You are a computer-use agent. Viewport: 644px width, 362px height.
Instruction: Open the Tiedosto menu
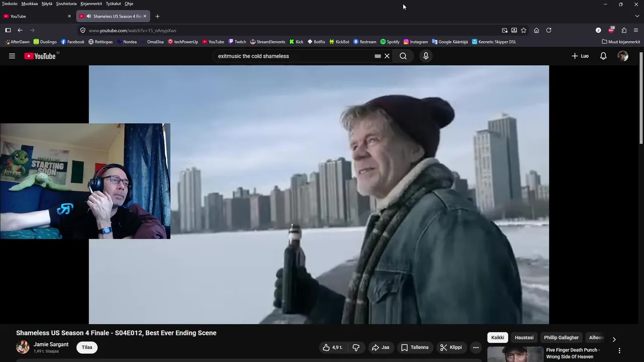click(x=10, y=4)
